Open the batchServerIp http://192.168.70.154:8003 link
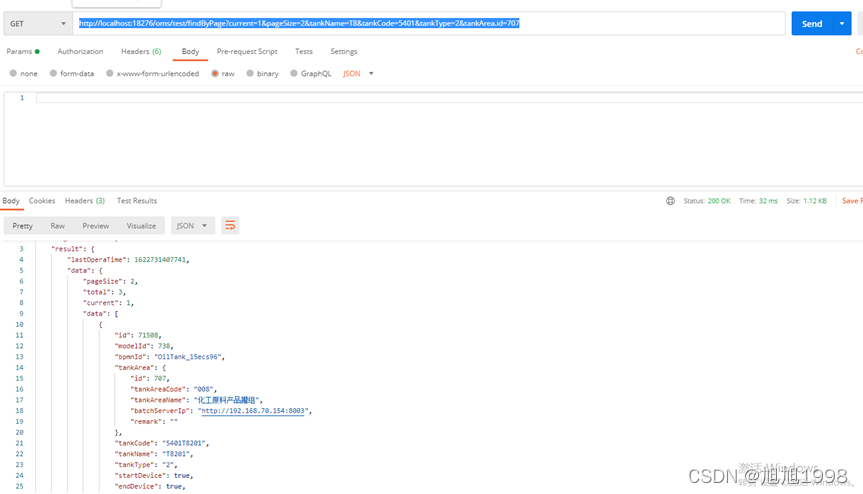 click(253, 411)
